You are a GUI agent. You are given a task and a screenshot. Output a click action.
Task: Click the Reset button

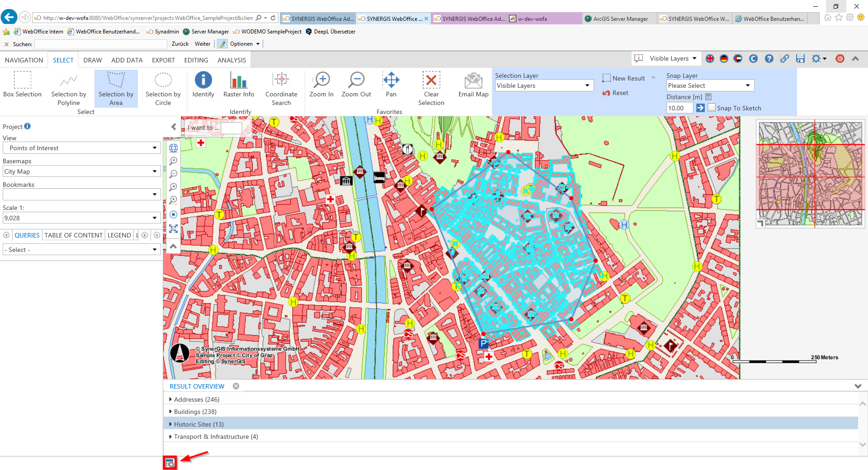pos(615,93)
